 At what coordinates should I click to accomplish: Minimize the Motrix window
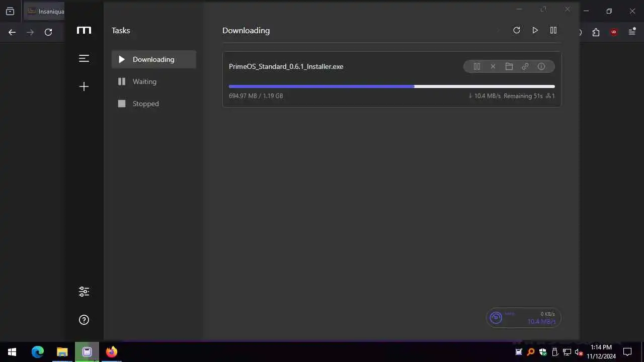(519, 9)
